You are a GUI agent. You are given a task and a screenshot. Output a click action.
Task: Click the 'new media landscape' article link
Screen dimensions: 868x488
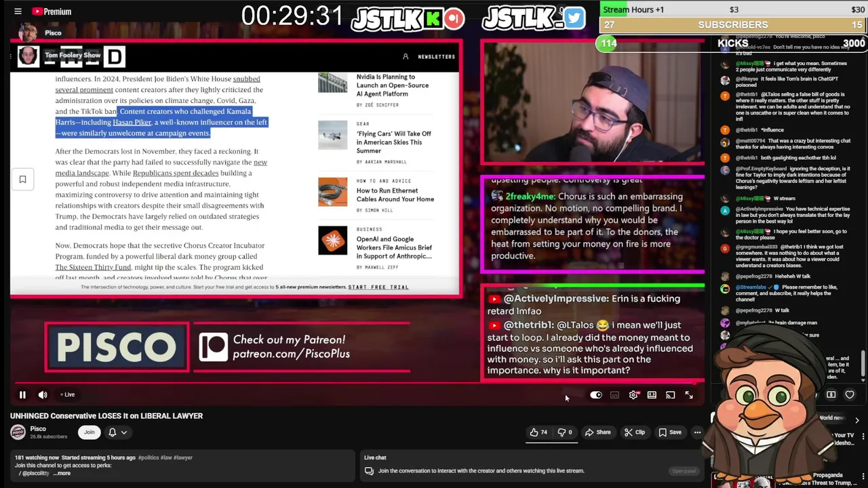161,167
